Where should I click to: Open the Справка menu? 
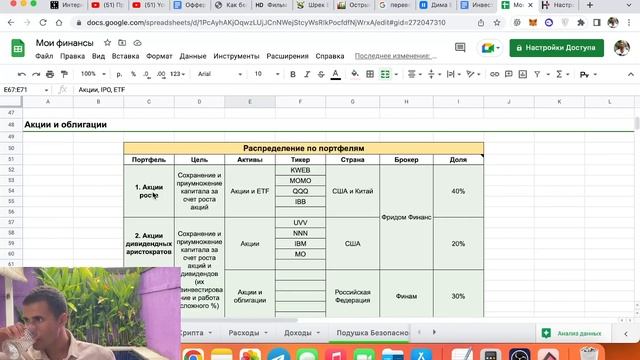click(330, 56)
